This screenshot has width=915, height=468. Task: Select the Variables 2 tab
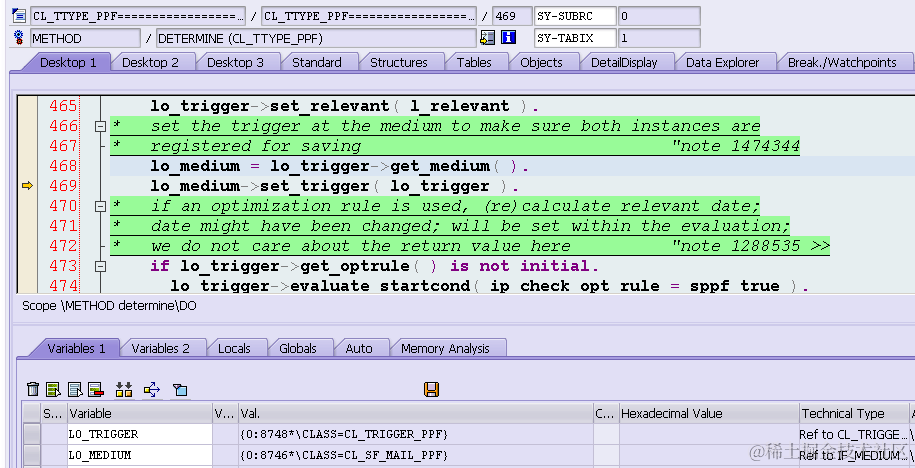click(x=160, y=348)
